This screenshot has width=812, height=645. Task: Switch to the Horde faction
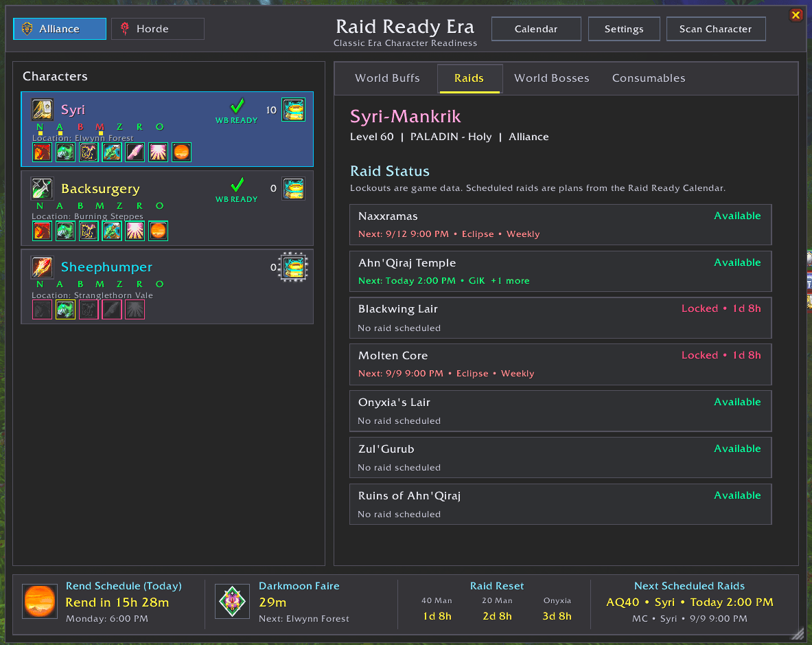click(x=157, y=29)
